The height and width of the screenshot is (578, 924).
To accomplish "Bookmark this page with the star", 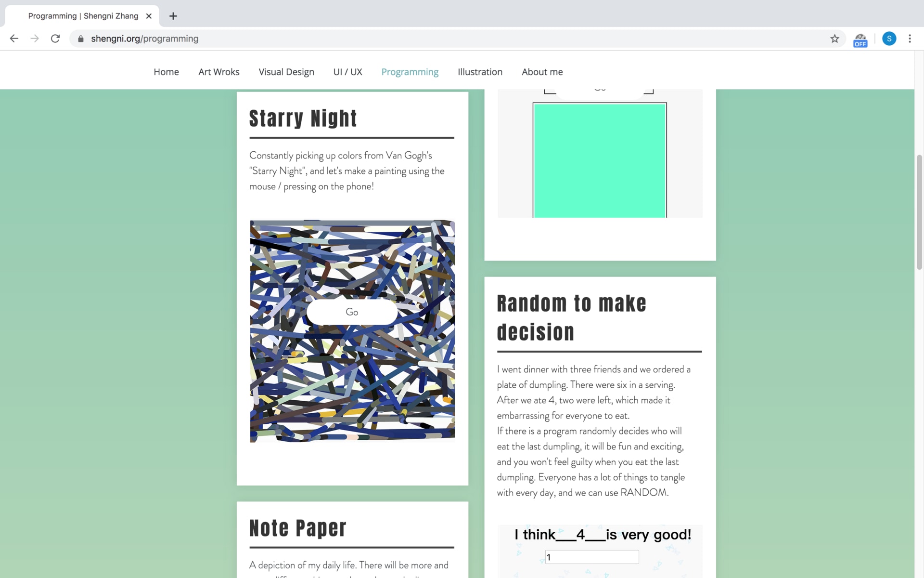I will (x=834, y=39).
